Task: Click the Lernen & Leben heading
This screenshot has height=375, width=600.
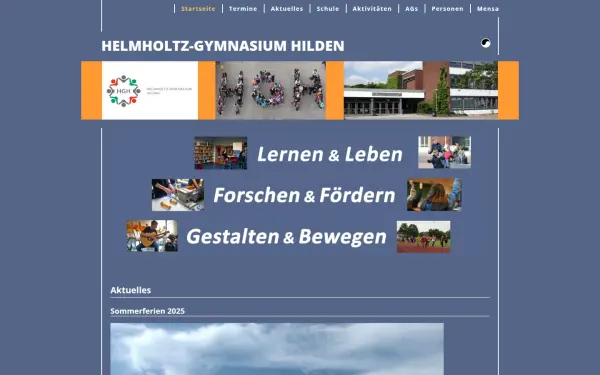Action: pyautogui.click(x=330, y=154)
